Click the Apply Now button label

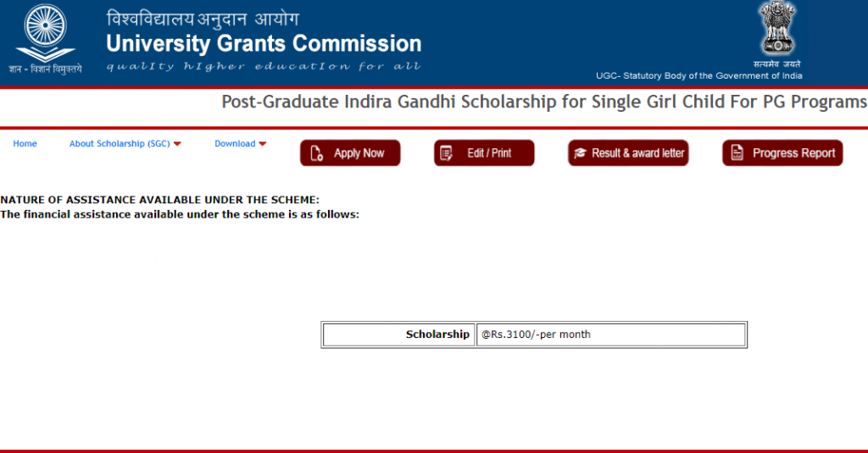click(x=359, y=153)
